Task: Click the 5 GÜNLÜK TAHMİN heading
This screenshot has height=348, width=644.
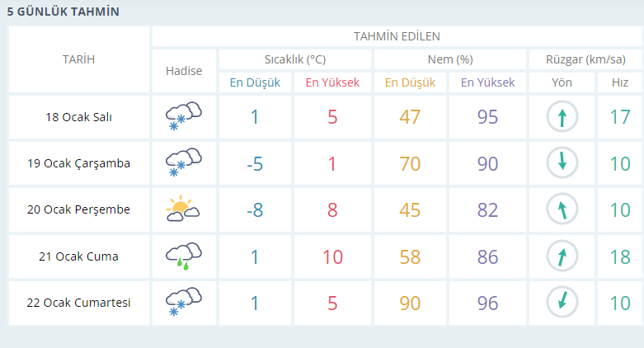Action: tap(63, 12)
